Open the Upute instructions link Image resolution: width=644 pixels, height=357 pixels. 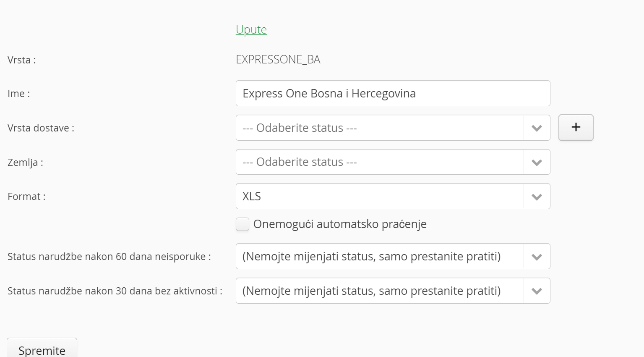[x=251, y=29]
